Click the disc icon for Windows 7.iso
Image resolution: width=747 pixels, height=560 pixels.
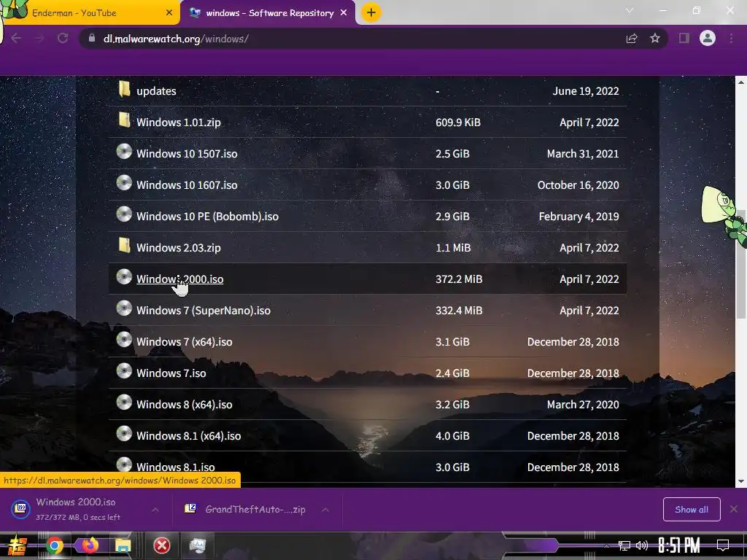tap(124, 371)
